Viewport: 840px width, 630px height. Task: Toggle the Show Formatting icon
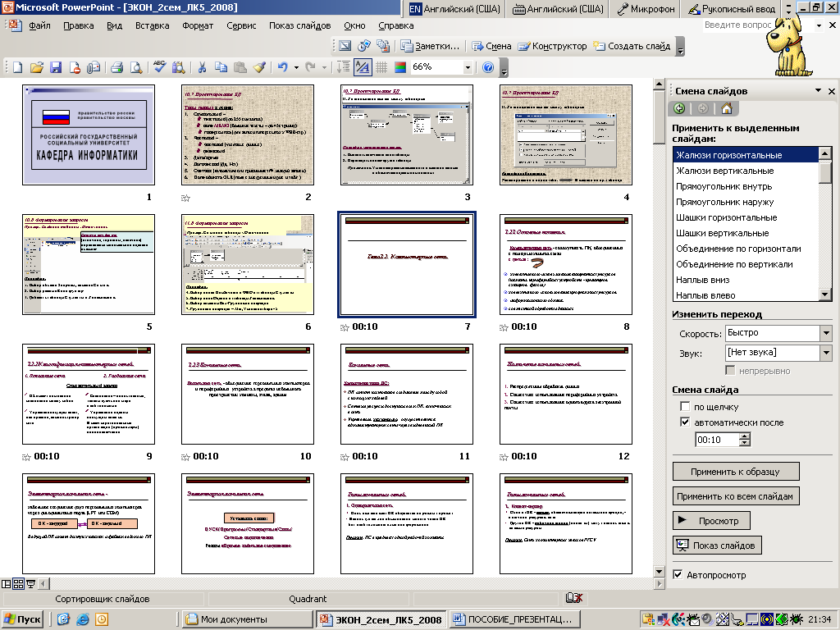(362, 67)
